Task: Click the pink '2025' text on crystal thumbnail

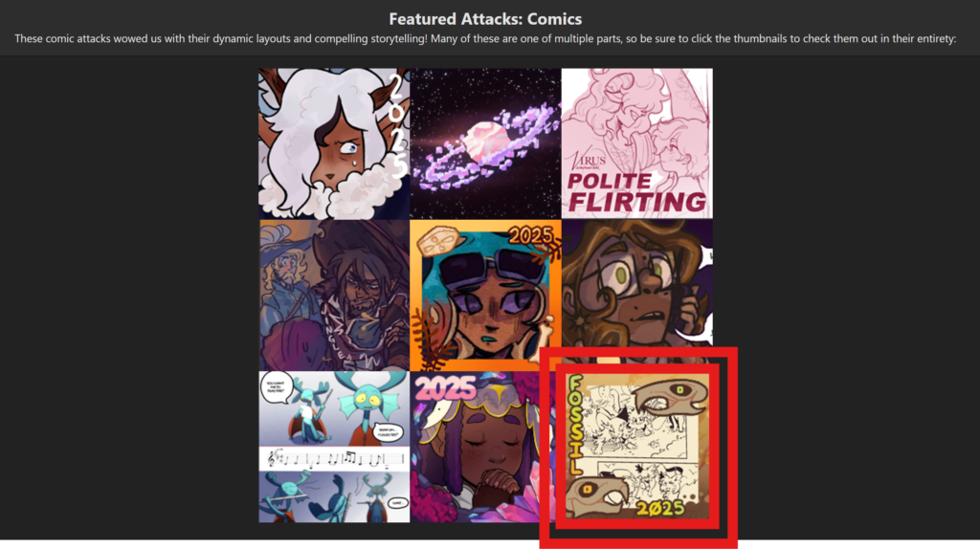Action: pos(445,388)
